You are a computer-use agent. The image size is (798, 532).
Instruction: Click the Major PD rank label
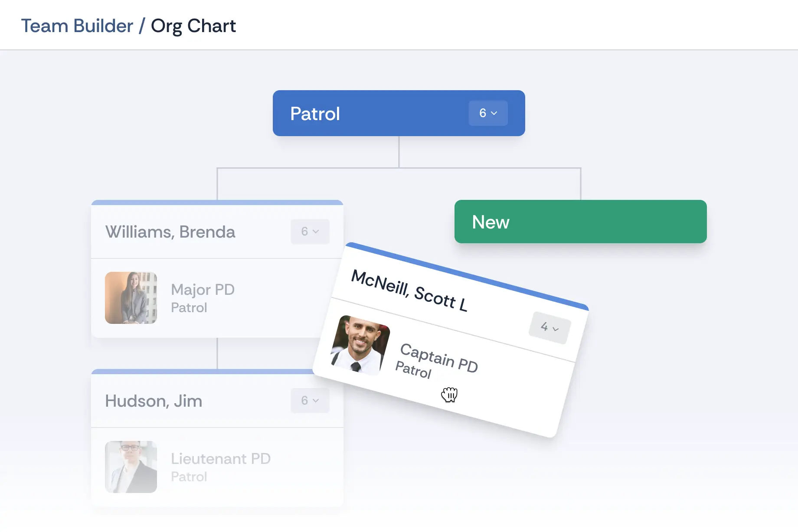tap(203, 290)
